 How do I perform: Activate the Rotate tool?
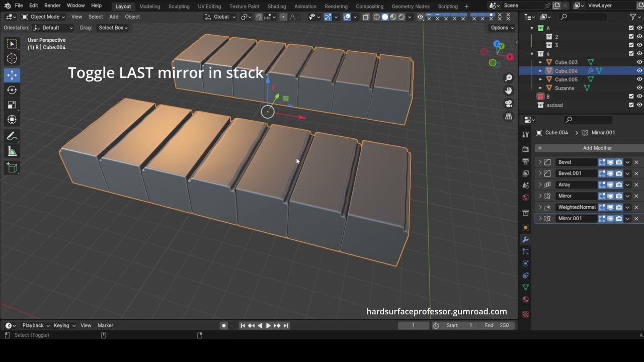12,90
